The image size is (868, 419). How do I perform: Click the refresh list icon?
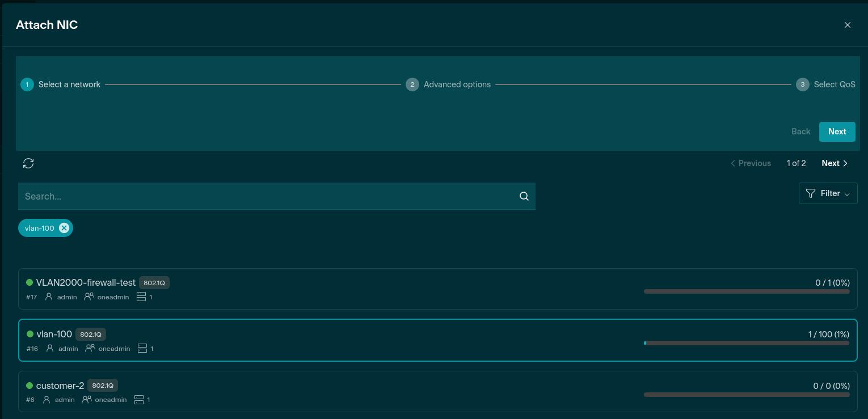tap(28, 163)
